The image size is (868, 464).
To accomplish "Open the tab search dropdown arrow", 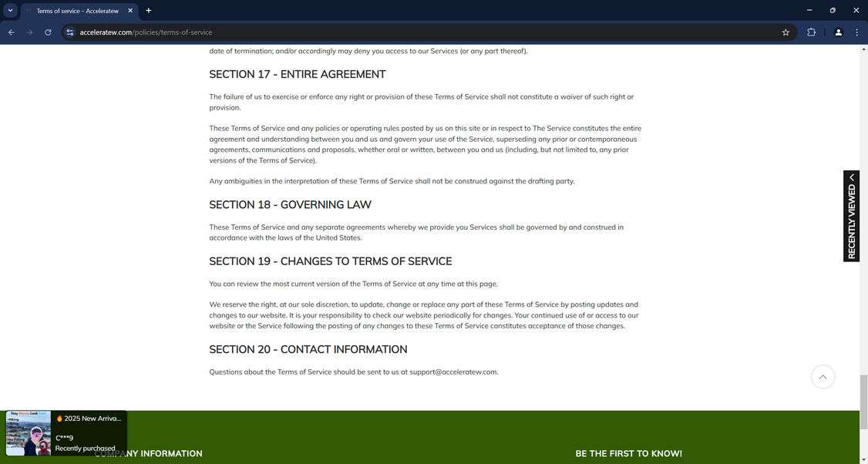I will 10,10.
